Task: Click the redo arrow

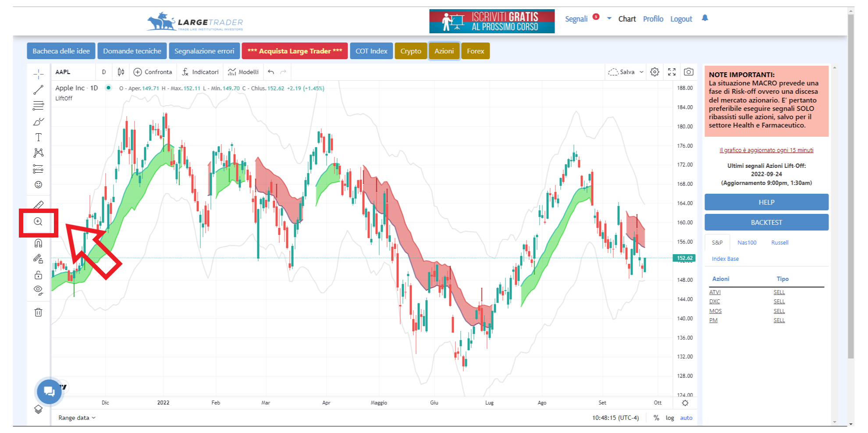Action: (283, 72)
